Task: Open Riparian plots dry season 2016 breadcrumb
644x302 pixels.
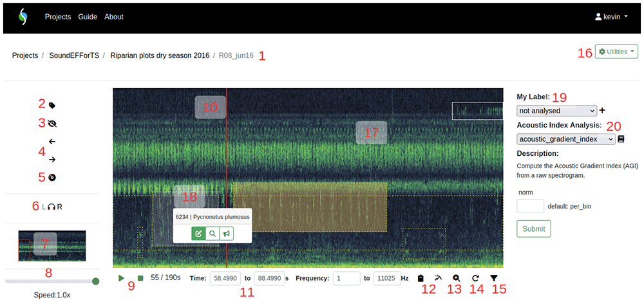Action: click(160, 55)
